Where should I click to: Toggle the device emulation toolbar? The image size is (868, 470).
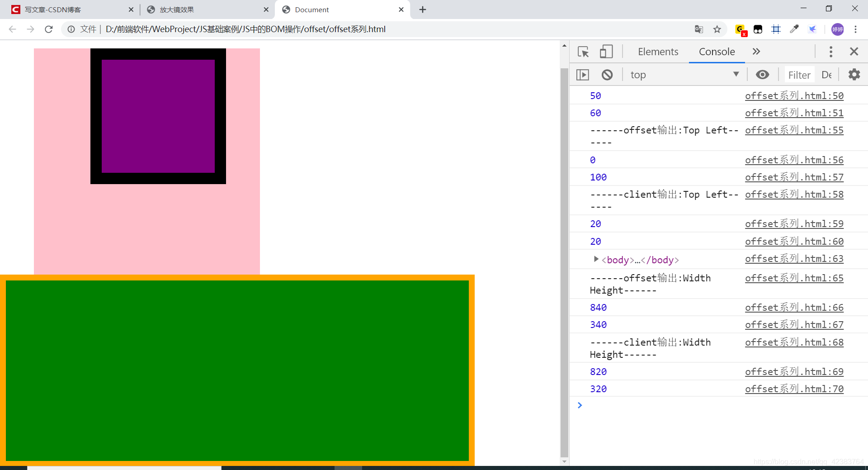click(x=606, y=52)
